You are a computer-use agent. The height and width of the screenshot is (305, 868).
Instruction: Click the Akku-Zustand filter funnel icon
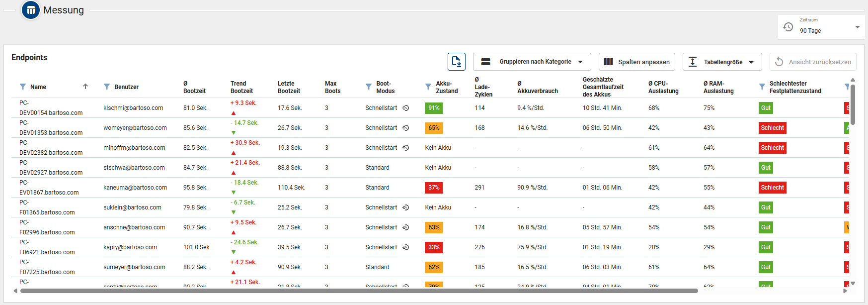pyautogui.click(x=428, y=87)
